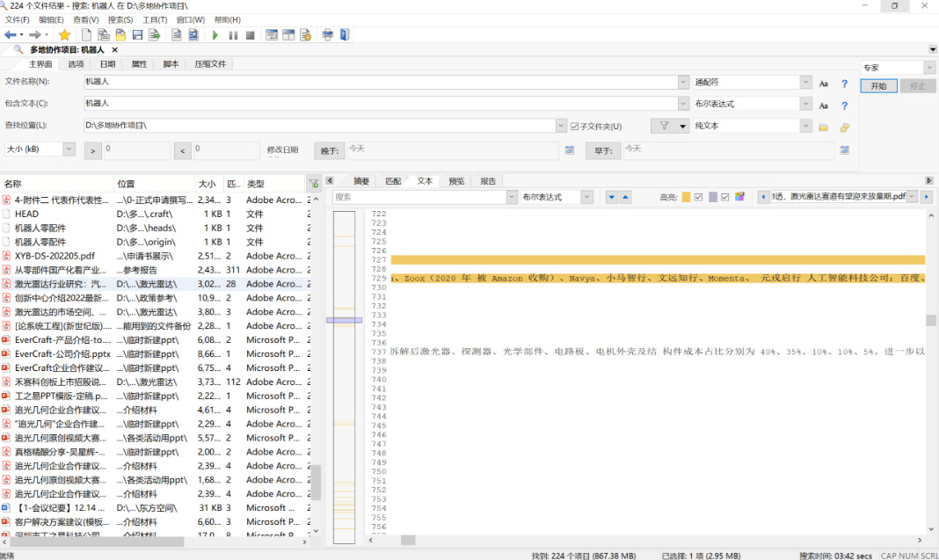Toggle the 子文件夹(U) checkbox
This screenshot has width=939, height=560.
pyautogui.click(x=574, y=127)
